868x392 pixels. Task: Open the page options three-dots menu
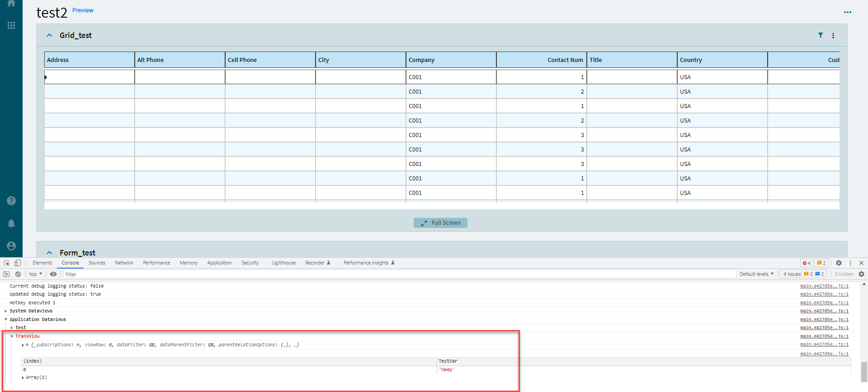(848, 12)
